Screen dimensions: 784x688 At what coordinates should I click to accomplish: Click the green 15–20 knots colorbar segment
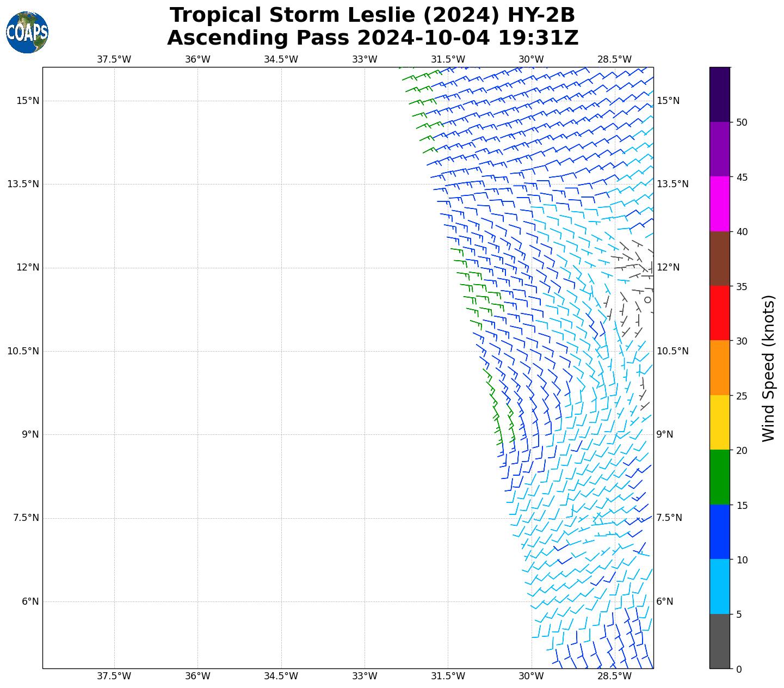(719, 477)
